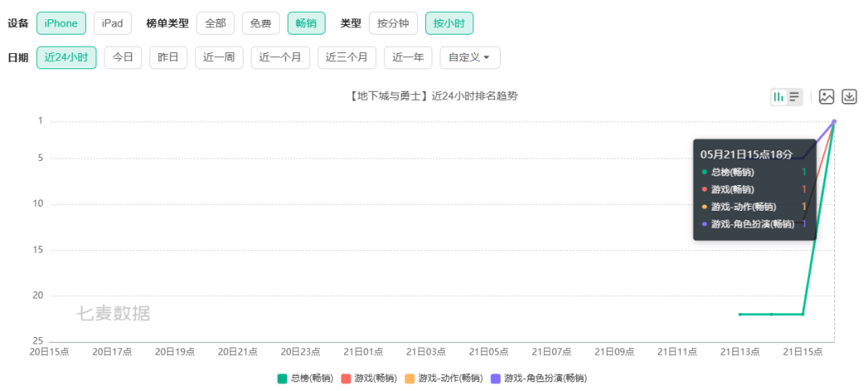Toggle 游戏-动作(畅销) orange legend series
The image size is (868, 391).
click(444, 379)
